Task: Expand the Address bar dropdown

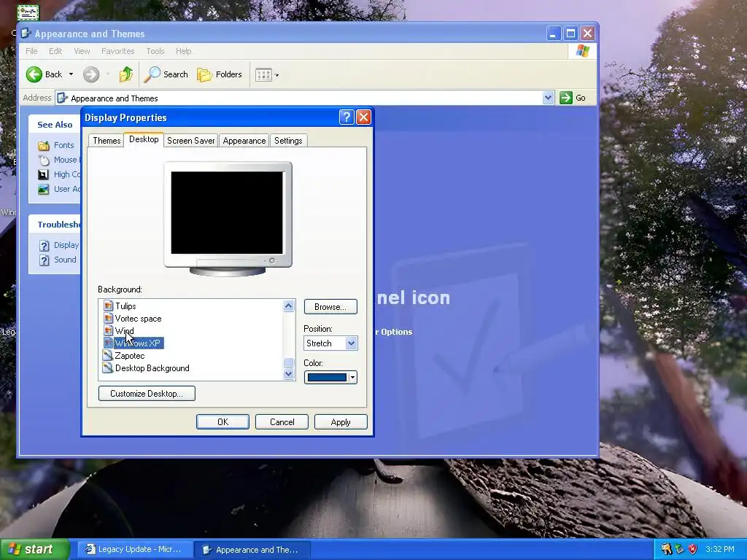Action: [x=548, y=98]
